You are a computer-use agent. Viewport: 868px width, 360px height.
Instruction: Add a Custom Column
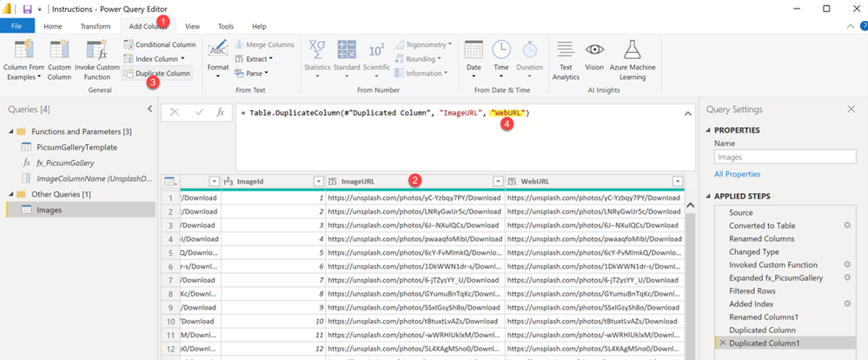tap(59, 60)
